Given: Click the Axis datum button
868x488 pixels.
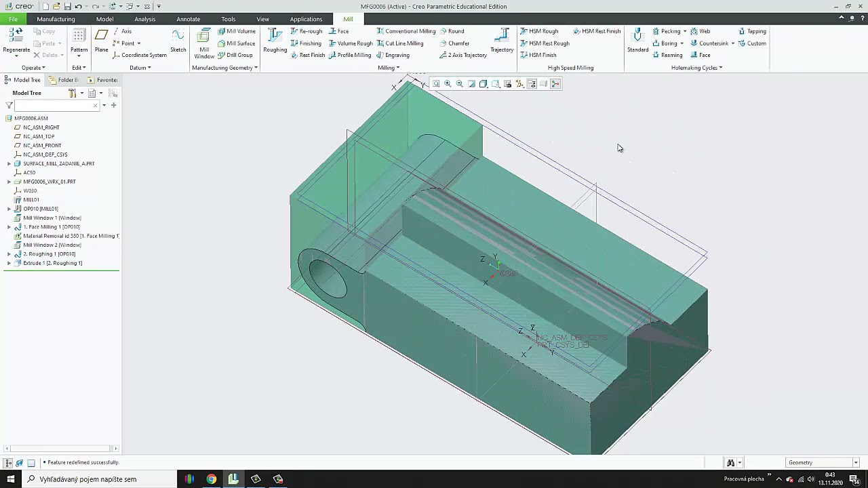Looking at the screenshot, I should (x=122, y=31).
